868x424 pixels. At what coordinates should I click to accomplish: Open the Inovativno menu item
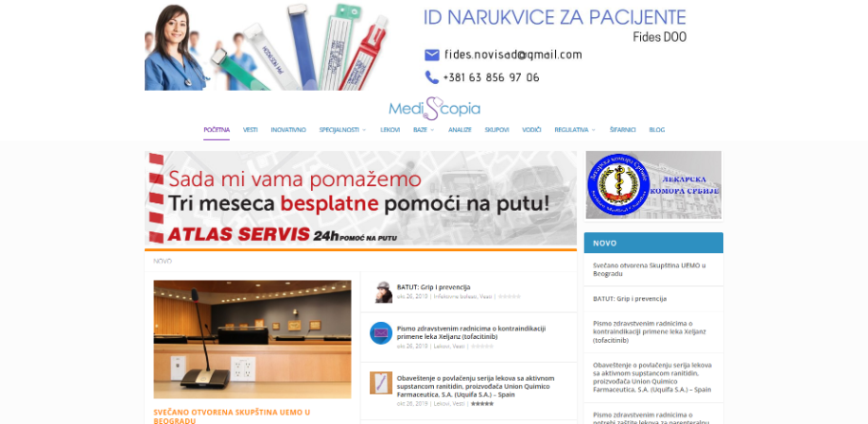(288, 130)
